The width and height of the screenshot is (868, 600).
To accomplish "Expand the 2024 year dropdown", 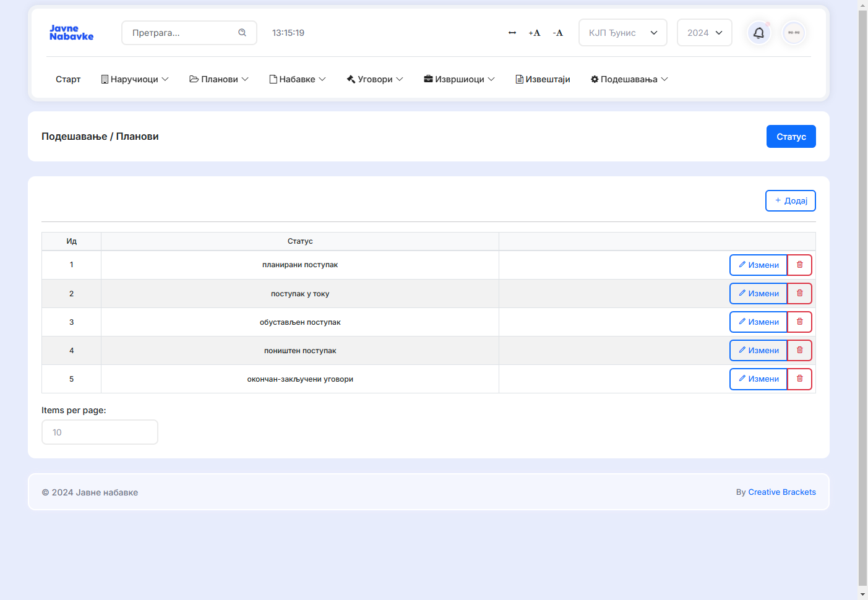I will [704, 33].
